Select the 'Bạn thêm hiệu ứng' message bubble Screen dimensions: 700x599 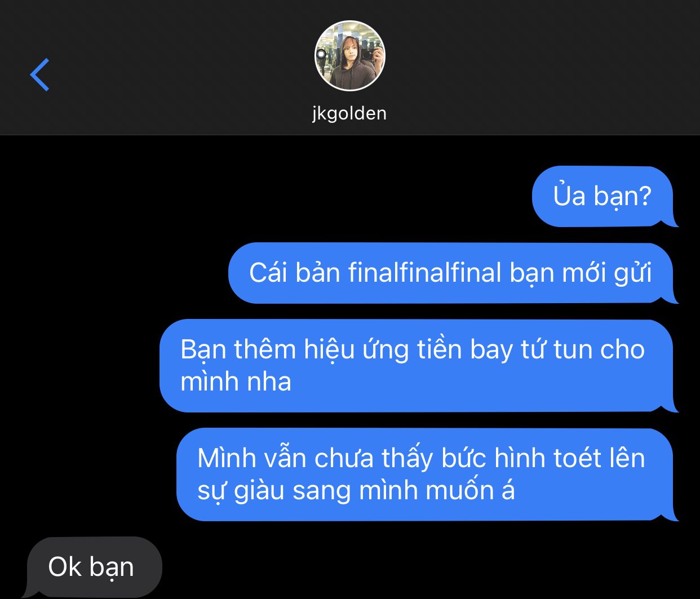point(418,366)
